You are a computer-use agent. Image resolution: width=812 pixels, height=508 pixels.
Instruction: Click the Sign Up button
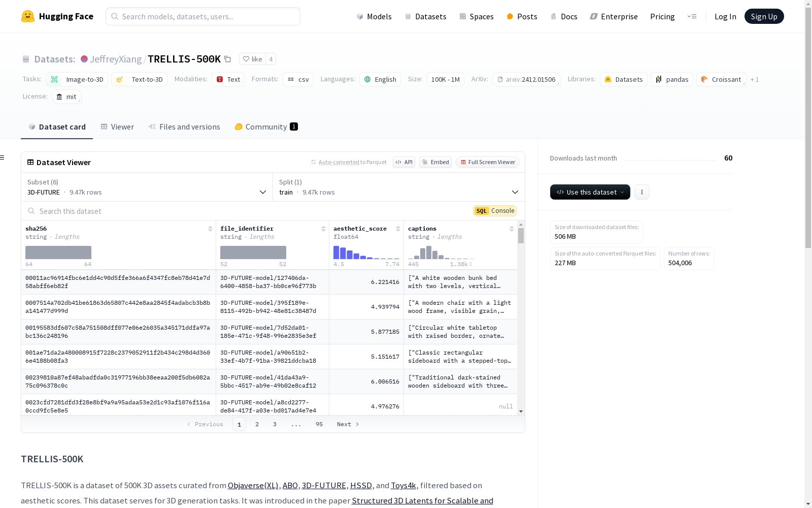(764, 16)
